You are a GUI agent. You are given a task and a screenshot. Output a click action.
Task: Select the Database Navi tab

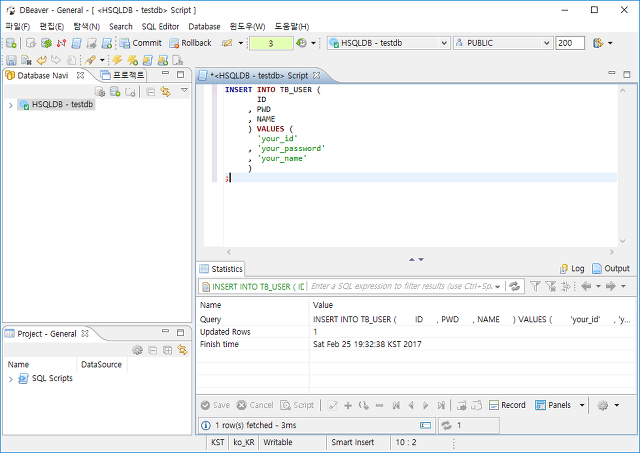pos(43,76)
